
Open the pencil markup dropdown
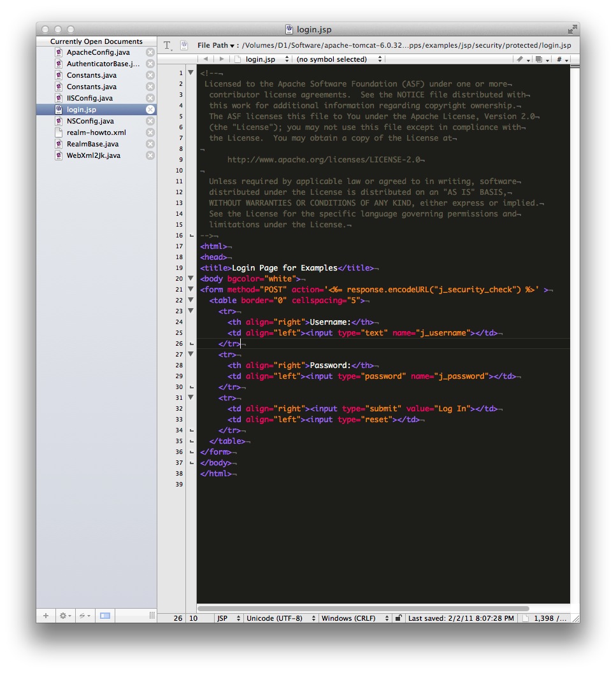(522, 59)
